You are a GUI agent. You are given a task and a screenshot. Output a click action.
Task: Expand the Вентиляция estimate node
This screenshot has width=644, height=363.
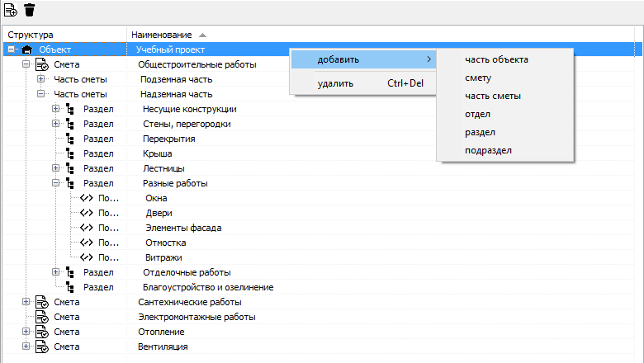26,346
